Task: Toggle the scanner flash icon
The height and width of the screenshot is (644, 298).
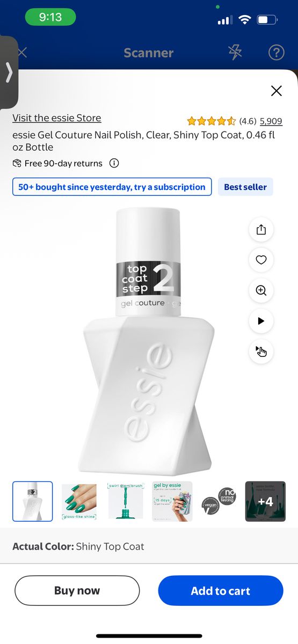Action: pos(235,52)
